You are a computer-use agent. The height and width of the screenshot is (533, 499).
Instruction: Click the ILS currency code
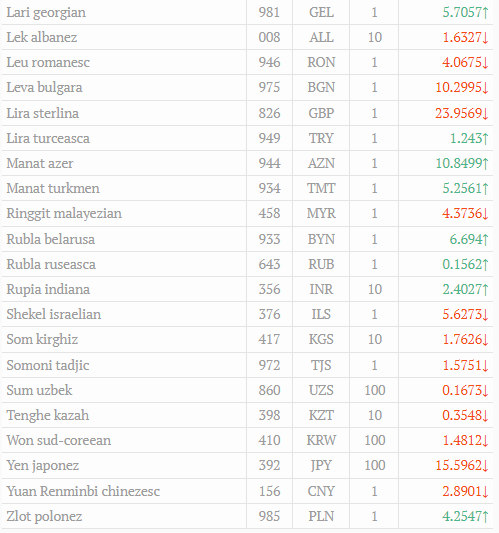click(321, 314)
